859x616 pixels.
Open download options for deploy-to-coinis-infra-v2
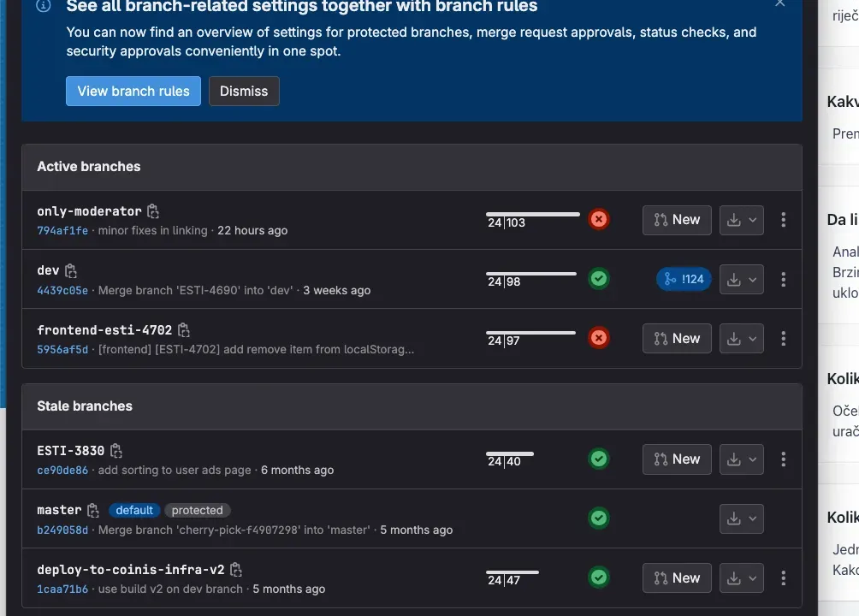[x=741, y=578]
